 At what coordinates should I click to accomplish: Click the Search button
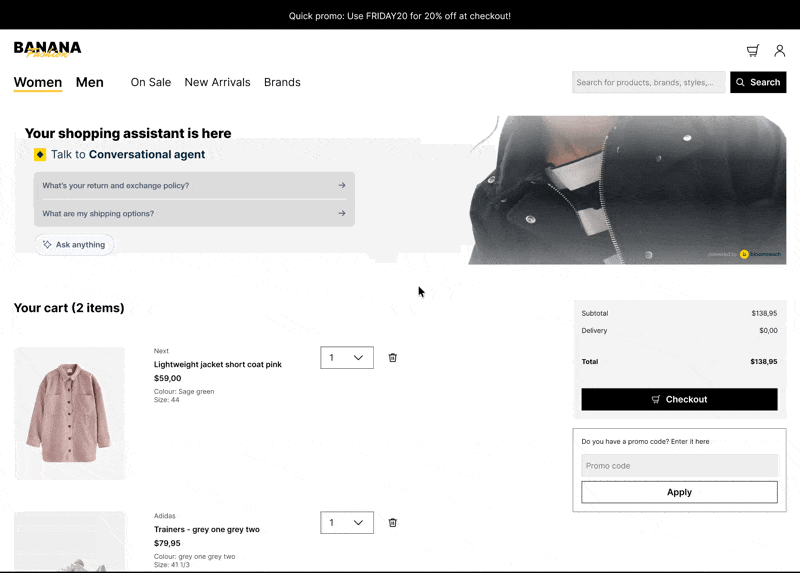pos(758,82)
